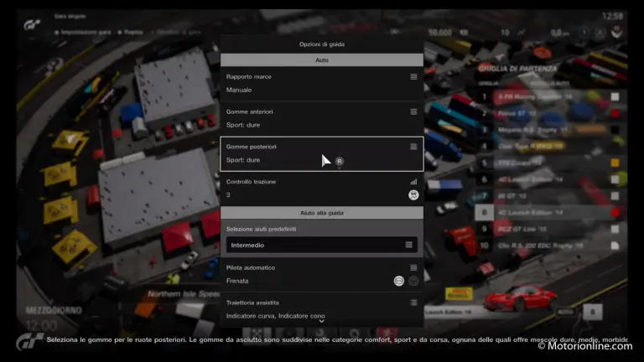
Task: Click the Aiuto alla guida section header
Action: (x=322, y=213)
